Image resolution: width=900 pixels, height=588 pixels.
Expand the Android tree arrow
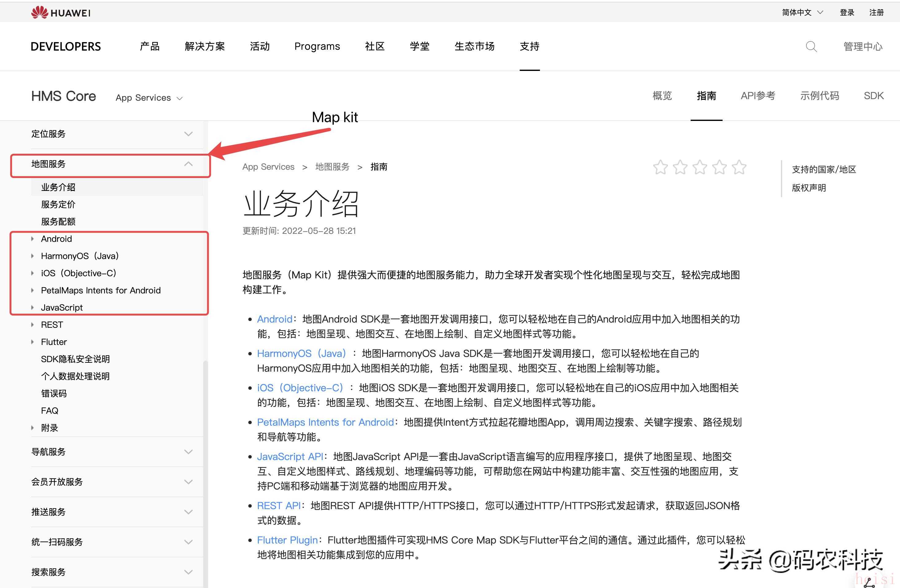point(33,239)
